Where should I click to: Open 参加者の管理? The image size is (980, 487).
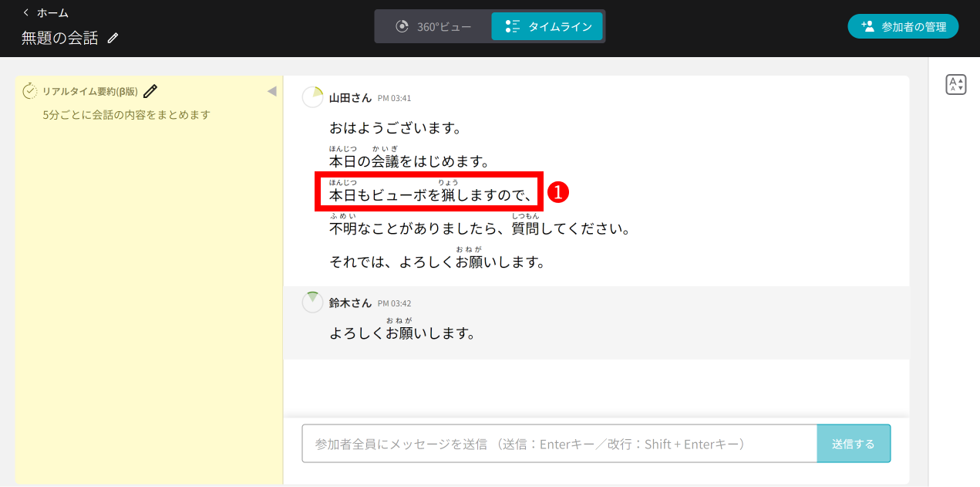click(903, 25)
